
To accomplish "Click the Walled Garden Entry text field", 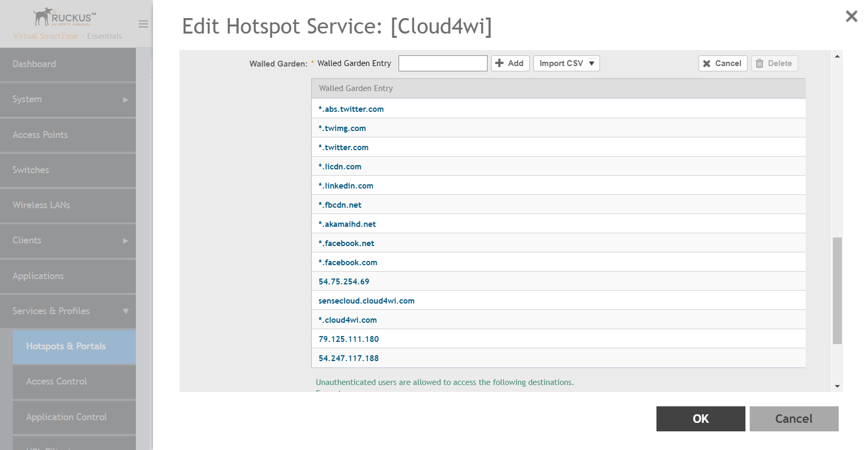I will tap(443, 63).
